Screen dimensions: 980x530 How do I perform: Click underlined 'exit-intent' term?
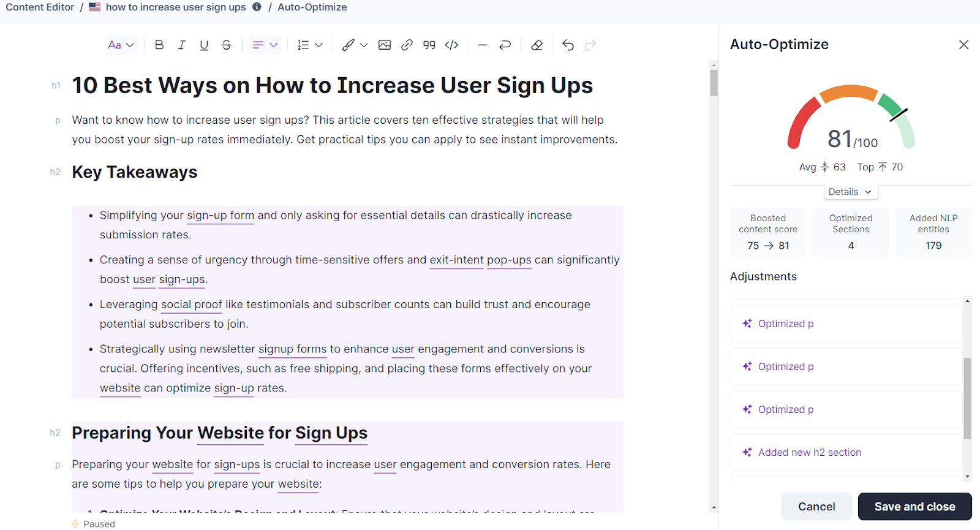456,260
